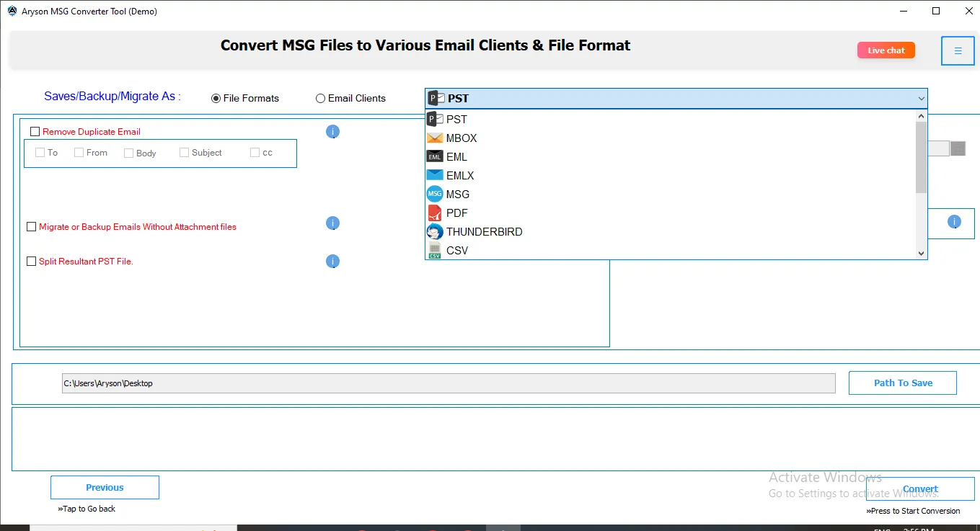
Task: Enable Split Resultant PST File option
Action: (31, 261)
